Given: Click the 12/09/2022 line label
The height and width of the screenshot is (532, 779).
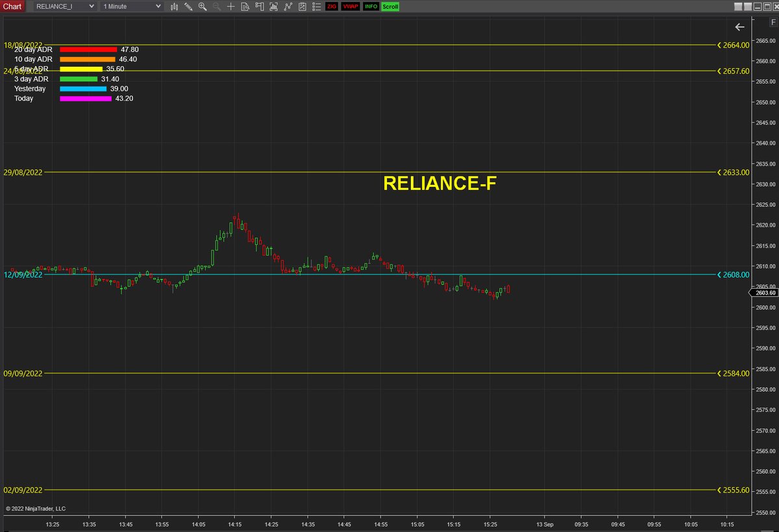Looking at the screenshot, I should tap(23, 274).
